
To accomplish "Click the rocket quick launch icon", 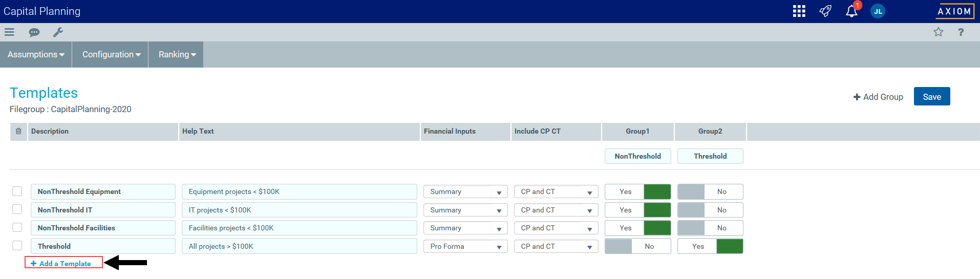I will 825,11.
